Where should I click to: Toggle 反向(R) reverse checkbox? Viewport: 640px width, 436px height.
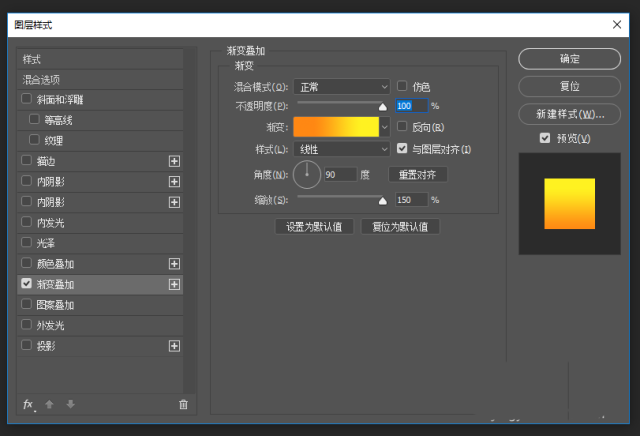402,127
